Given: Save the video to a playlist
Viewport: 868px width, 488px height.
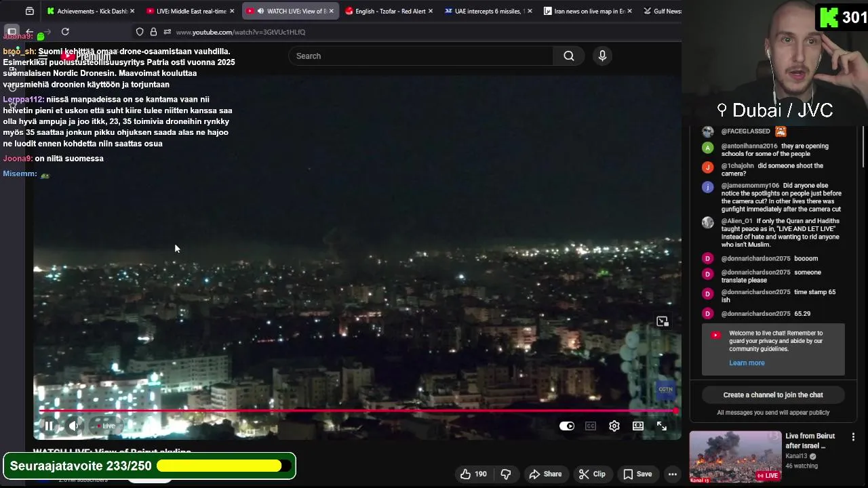Looking at the screenshot, I should [x=637, y=474].
